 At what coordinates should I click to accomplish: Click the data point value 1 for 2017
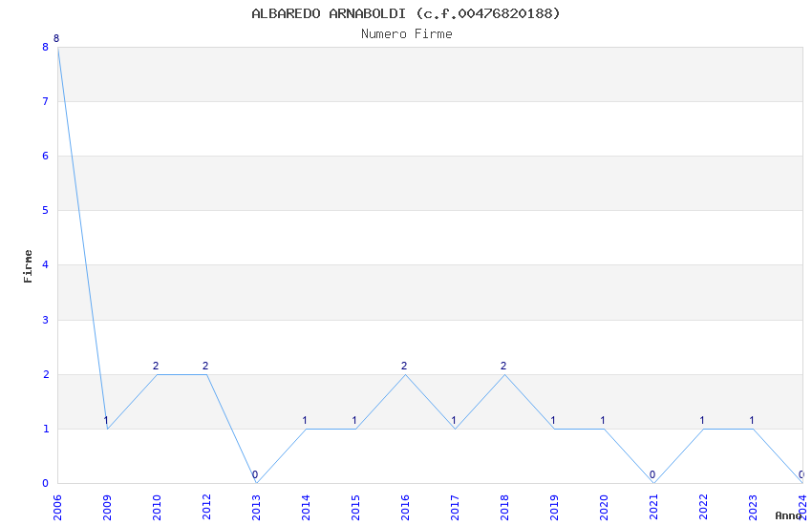(454, 421)
